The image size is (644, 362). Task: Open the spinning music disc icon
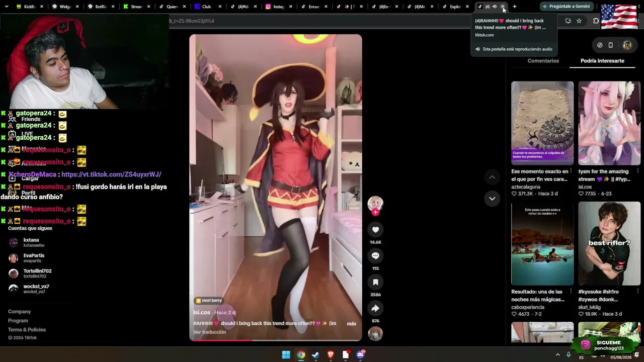[x=375, y=334]
